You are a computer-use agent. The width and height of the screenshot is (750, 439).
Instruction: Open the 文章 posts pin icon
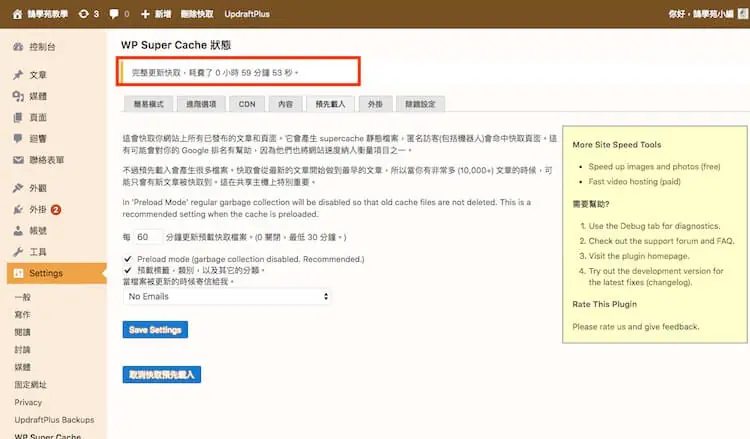[18, 75]
